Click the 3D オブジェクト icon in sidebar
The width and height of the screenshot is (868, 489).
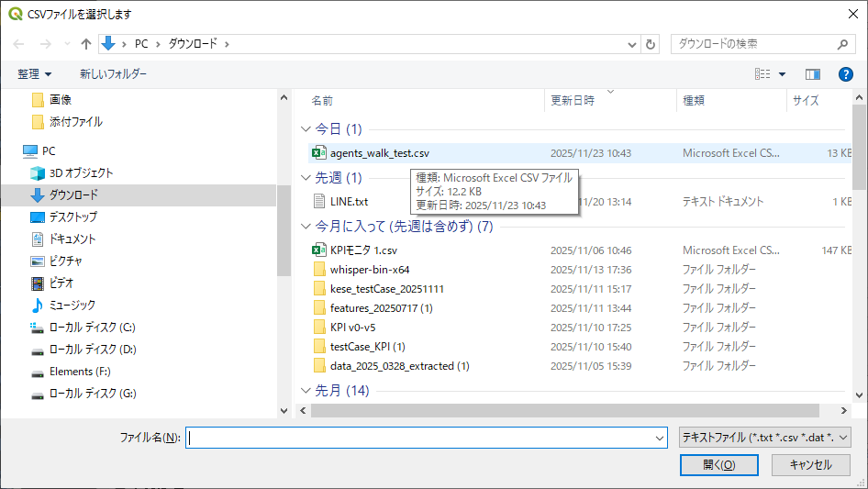click(x=38, y=172)
